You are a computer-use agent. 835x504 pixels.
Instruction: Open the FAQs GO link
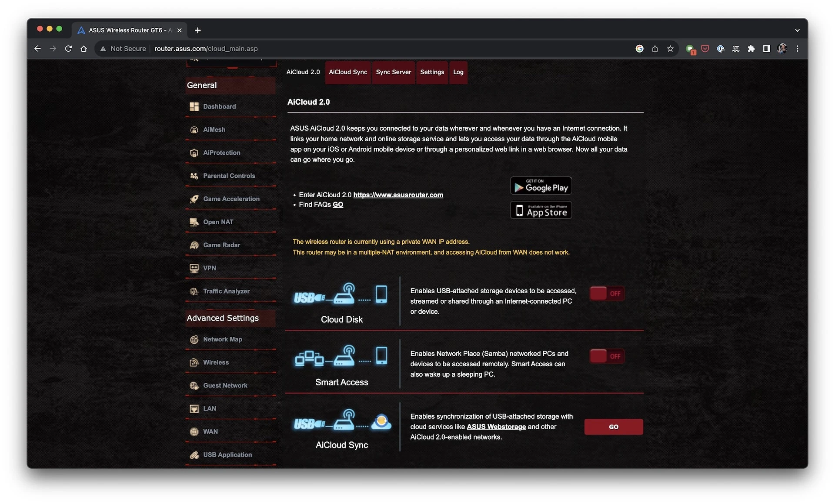pos(338,205)
